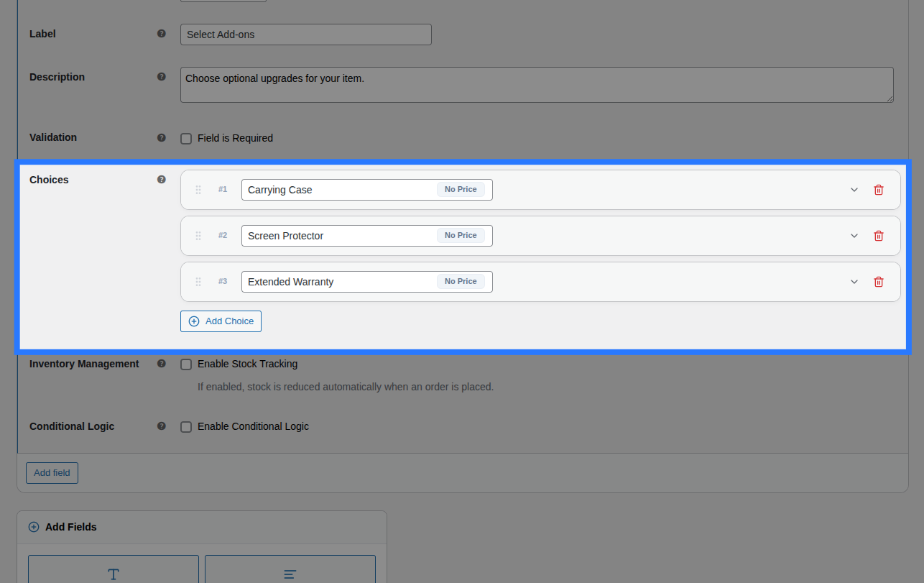This screenshot has height=583, width=924.
Task: Click the stock reduction help text
Action: tap(346, 387)
